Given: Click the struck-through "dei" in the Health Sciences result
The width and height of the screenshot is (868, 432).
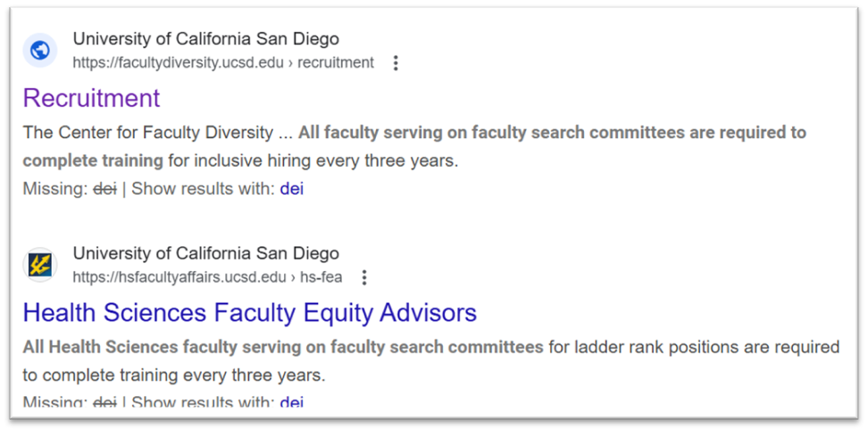Looking at the screenshot, I should [x=105, y=402].
